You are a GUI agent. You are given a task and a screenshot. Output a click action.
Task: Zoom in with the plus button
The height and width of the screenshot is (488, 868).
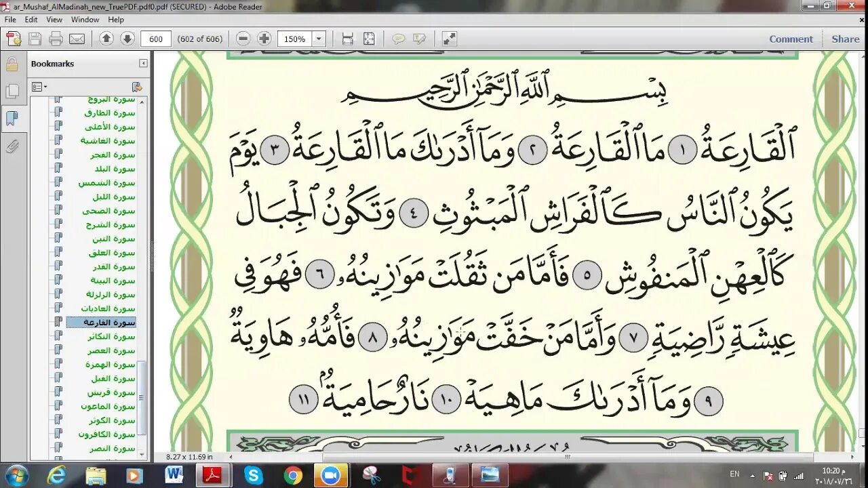[264, 39]
